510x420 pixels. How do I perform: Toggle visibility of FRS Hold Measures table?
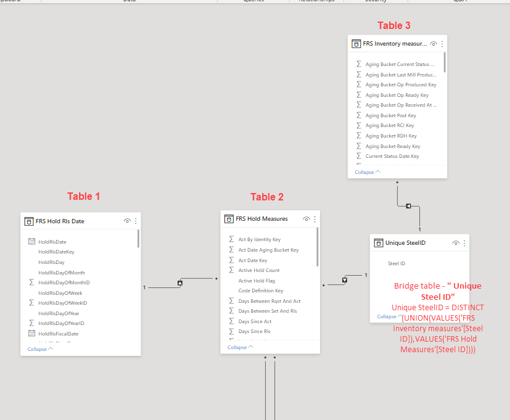click(x=306, y=219)
